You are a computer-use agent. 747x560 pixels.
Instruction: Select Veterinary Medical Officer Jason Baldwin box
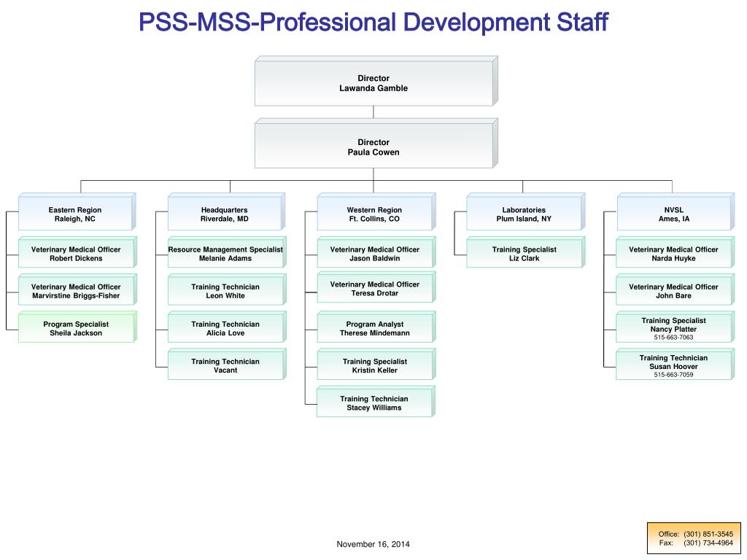tap(376, 252)
